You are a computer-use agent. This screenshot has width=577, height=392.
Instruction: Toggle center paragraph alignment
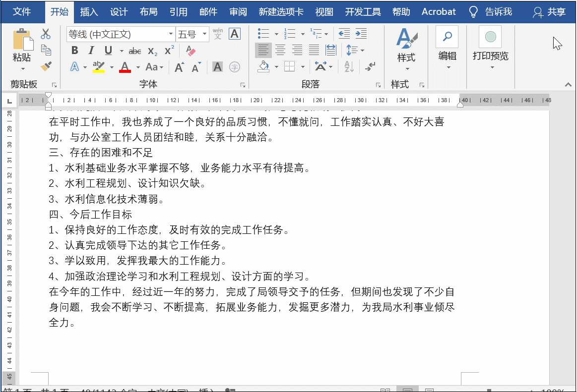(280, 50)
